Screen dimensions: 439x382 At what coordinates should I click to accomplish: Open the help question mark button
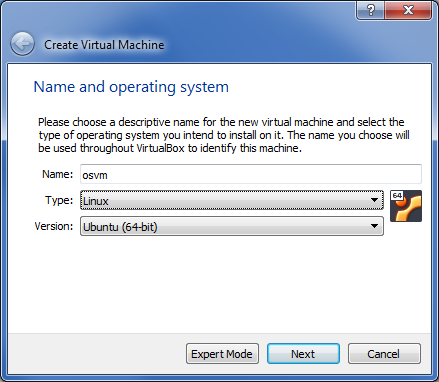(x=370, y=10)
